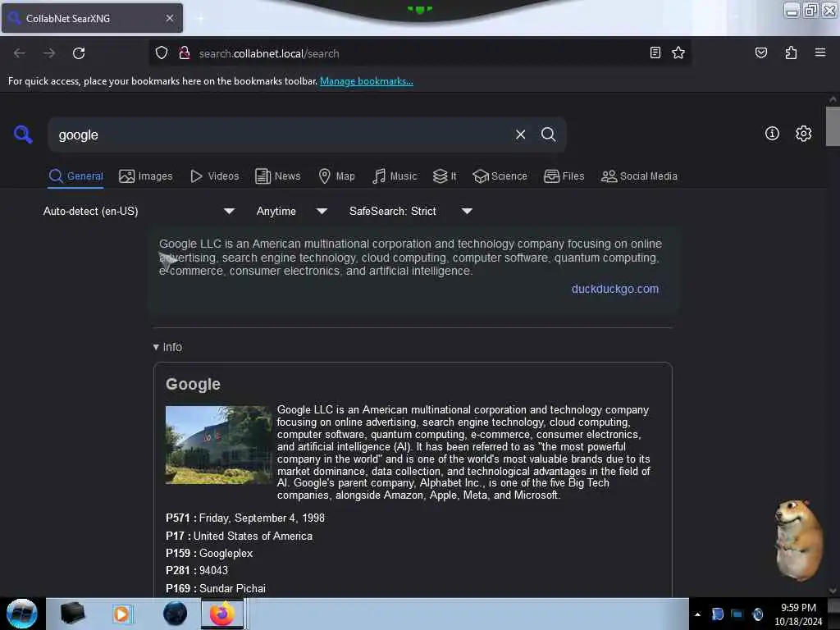This screenshot has width=840, height=630.
Task: Switch to the News tab
Action: pyautogui.click(x=277, y=176)
